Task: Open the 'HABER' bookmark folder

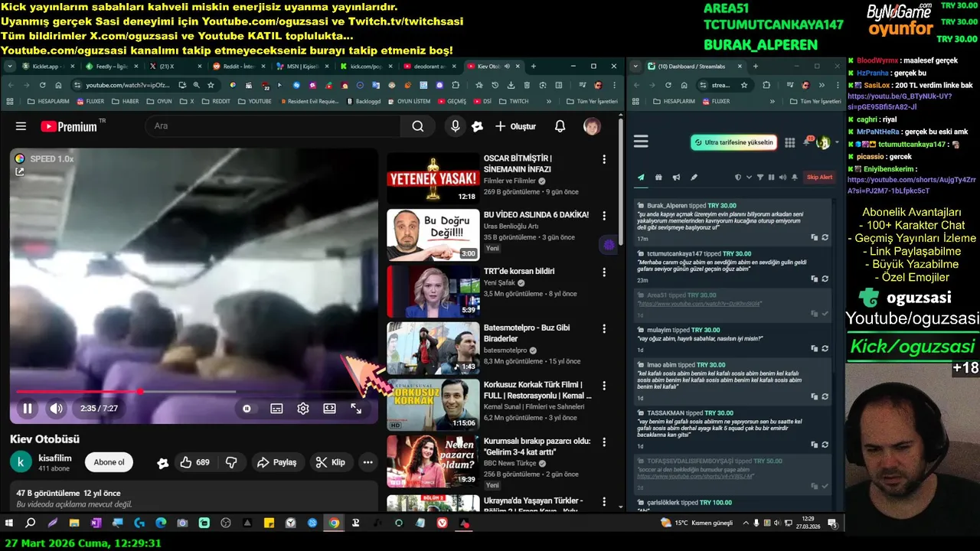Action: coord(125,101)
